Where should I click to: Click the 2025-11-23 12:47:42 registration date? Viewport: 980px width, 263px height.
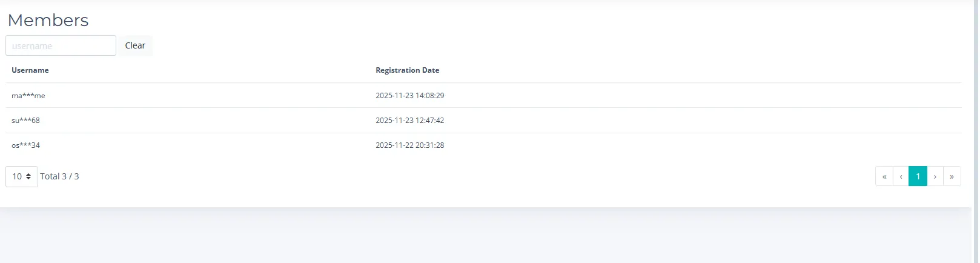click(409, 121)
